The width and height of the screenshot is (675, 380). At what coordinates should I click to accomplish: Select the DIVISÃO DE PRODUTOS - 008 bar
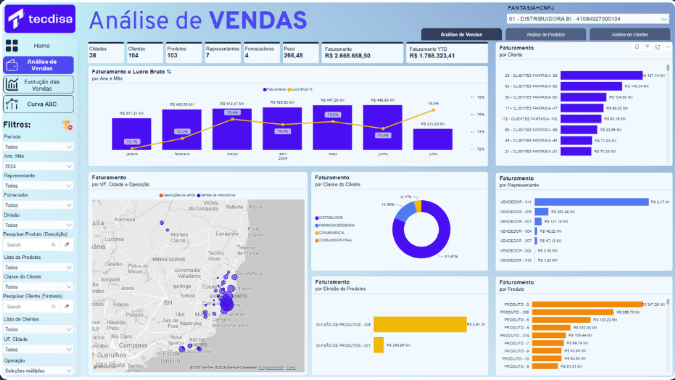(420, 324)
